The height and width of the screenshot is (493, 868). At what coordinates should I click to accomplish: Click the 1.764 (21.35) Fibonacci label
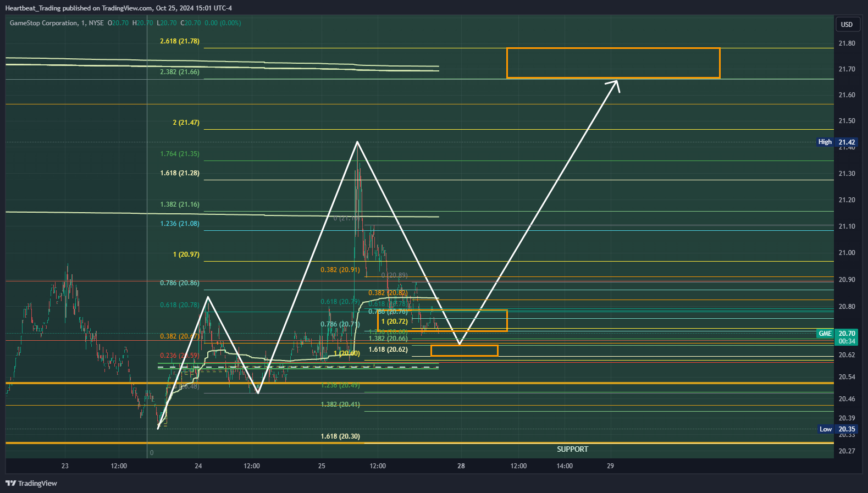pyautogui.click(x=180, y=154)
